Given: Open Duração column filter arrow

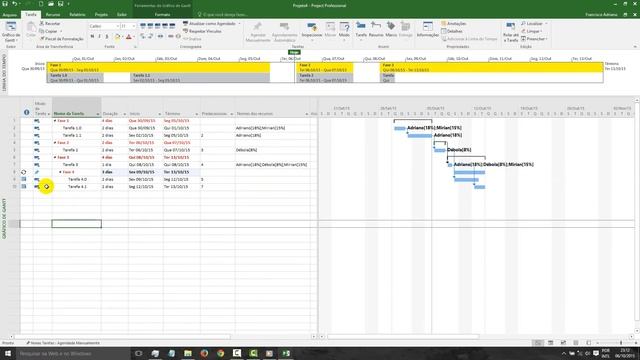Looking at the screenshot, I should click(x=124, y=114).
